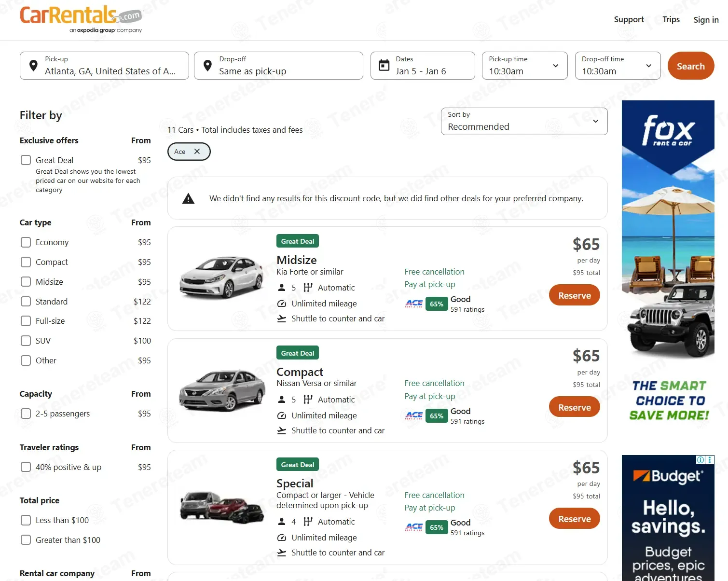Click Special card ACE company logo
The width and height of the screenshot is (728, 581).
point(414,527)
